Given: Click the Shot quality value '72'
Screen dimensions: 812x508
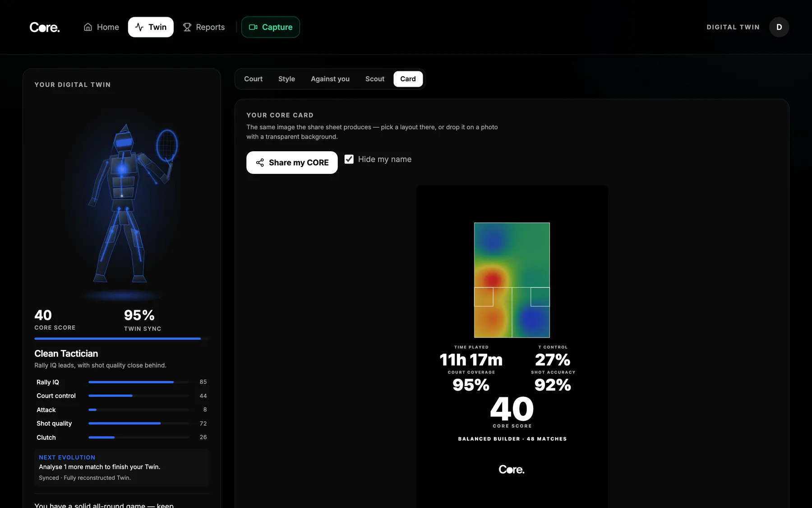Looking at the screenshot, I should coord(203,424).
